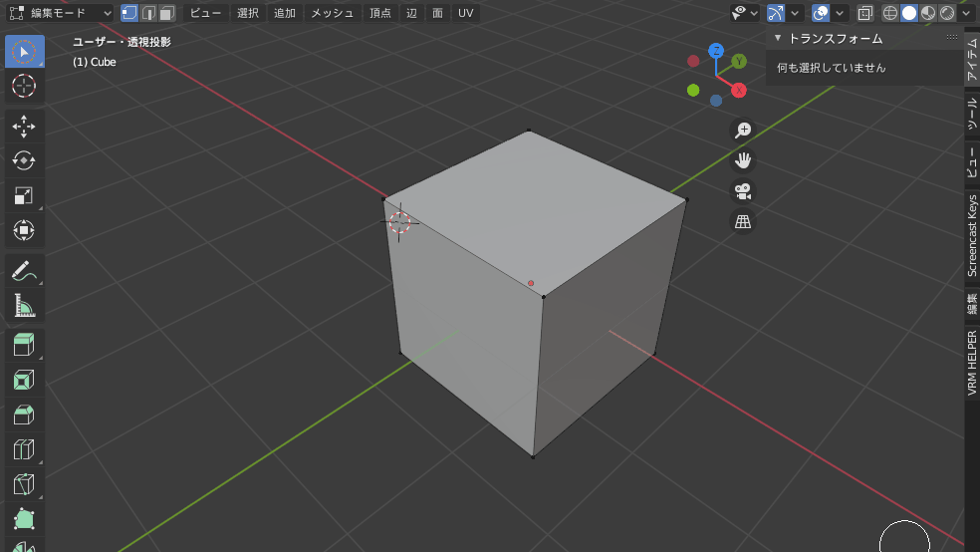
Task: Open the 編集モード mode dropdown
Action: [60, 13]
